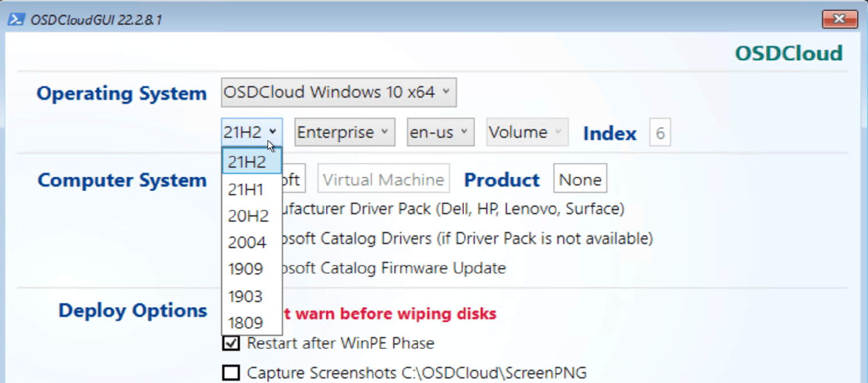Expand the Enterprise edition dropdown

coord(344,131)
